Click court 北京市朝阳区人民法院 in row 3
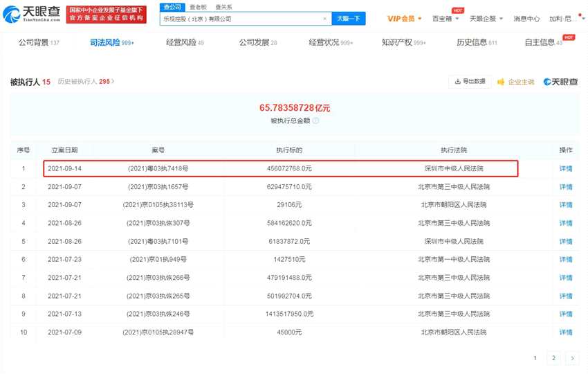The height and width of the screenshot is (374, 588). click(x=454, y=204)
